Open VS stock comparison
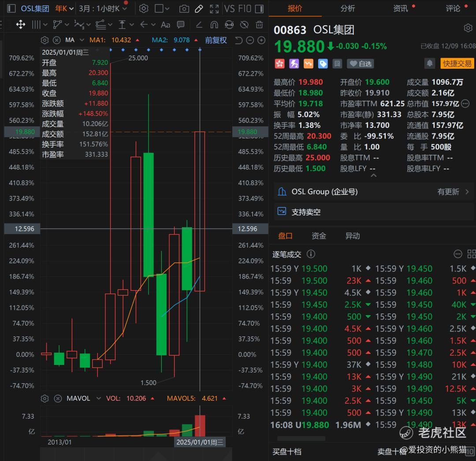Image resolution: width=476 pixels, height=461 pixels. click(229, 8)
